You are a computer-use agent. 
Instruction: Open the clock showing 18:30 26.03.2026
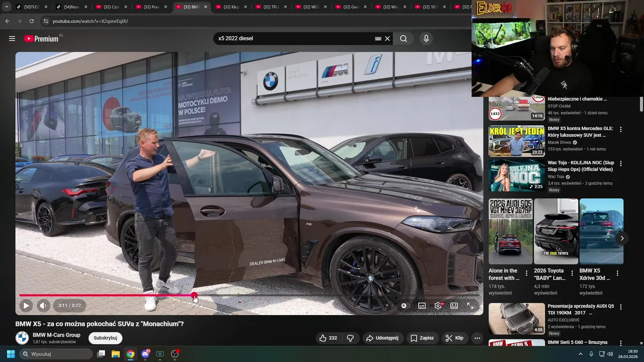pyautogui.click(x=628, y=354)
